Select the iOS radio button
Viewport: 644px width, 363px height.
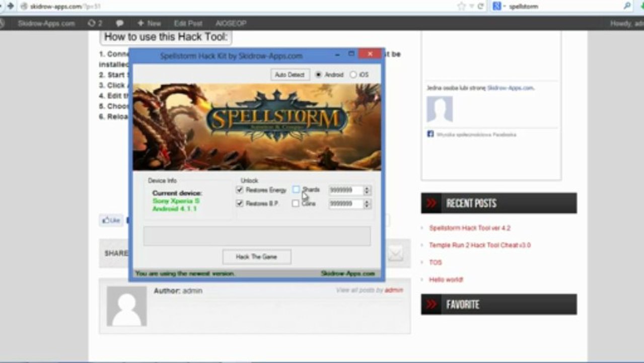[353, 75]
